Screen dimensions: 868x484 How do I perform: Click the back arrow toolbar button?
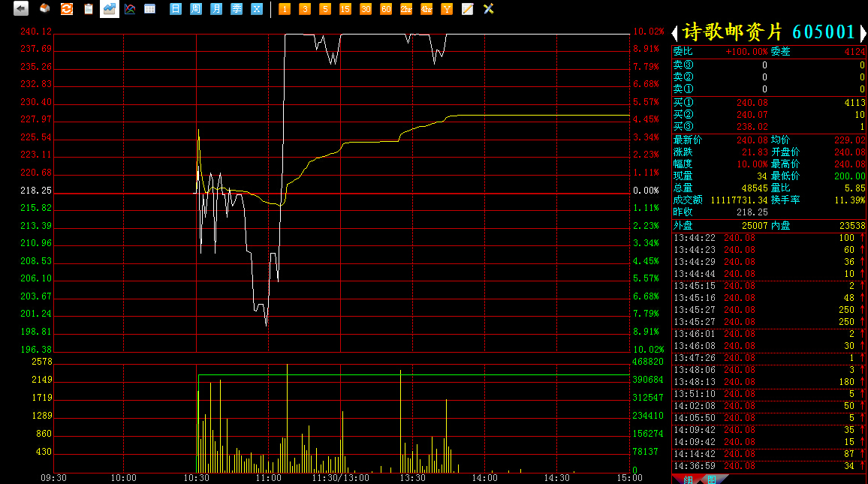21,9
